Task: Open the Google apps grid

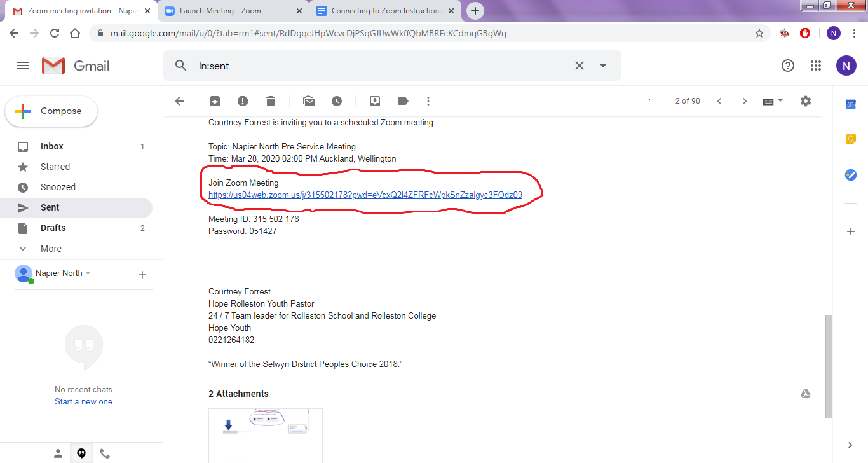Action: (x=817, y=66)
